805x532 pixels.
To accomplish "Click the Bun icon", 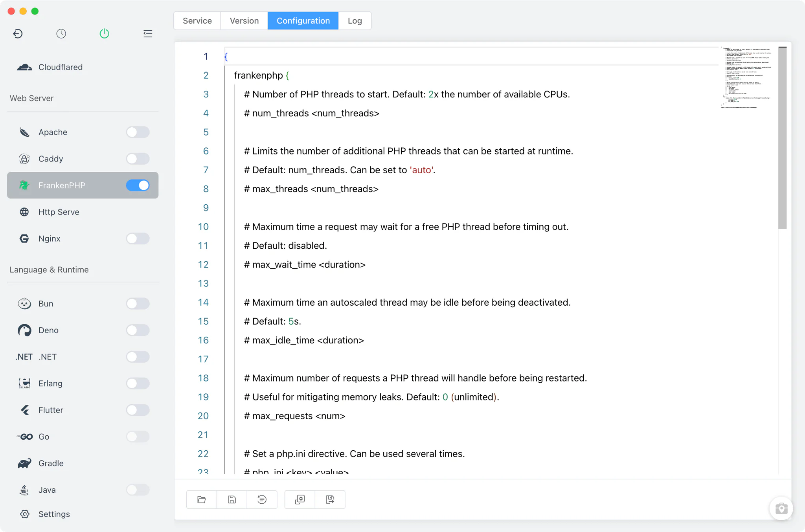I will click(24, 304).
